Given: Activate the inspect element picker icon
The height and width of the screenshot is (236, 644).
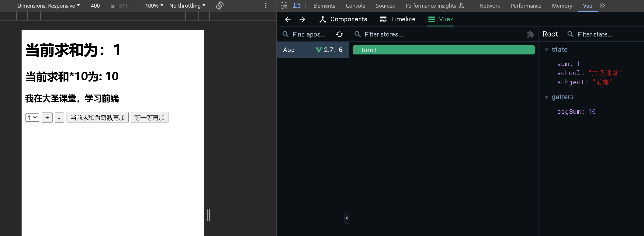Looking at the screenshot, I should [284, 5].
